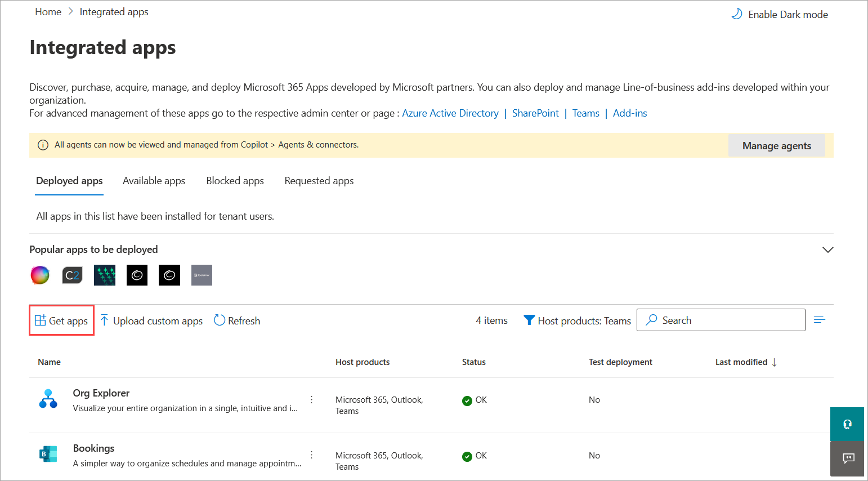Click the Org Explorer app icon
868x481 pixels.
[x=48, y=399]
